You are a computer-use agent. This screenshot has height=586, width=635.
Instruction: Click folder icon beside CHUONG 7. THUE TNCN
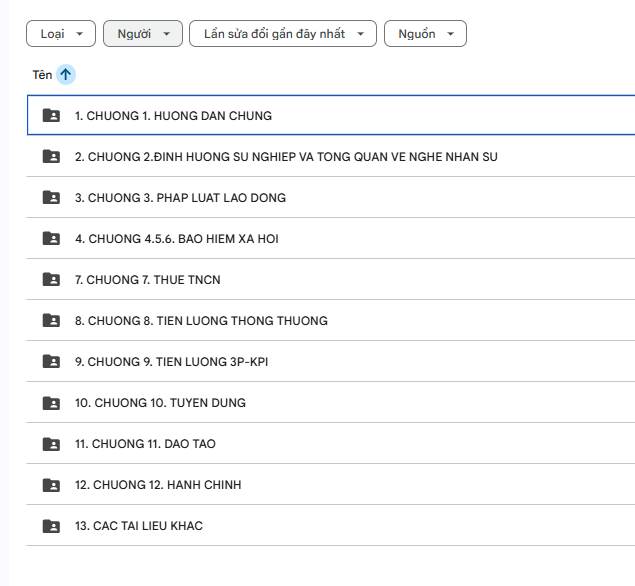[51, 280]
